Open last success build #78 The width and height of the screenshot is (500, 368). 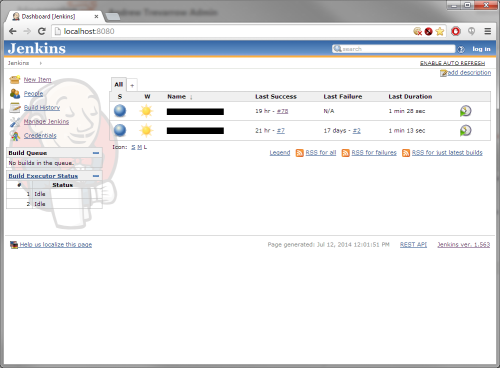pyautogui.click(x=282, y=111)
